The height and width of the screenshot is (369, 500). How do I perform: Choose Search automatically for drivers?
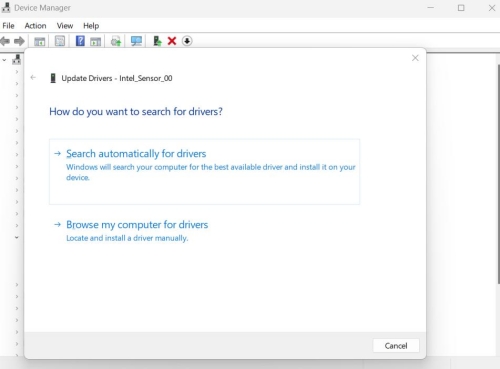click(204, 172)
